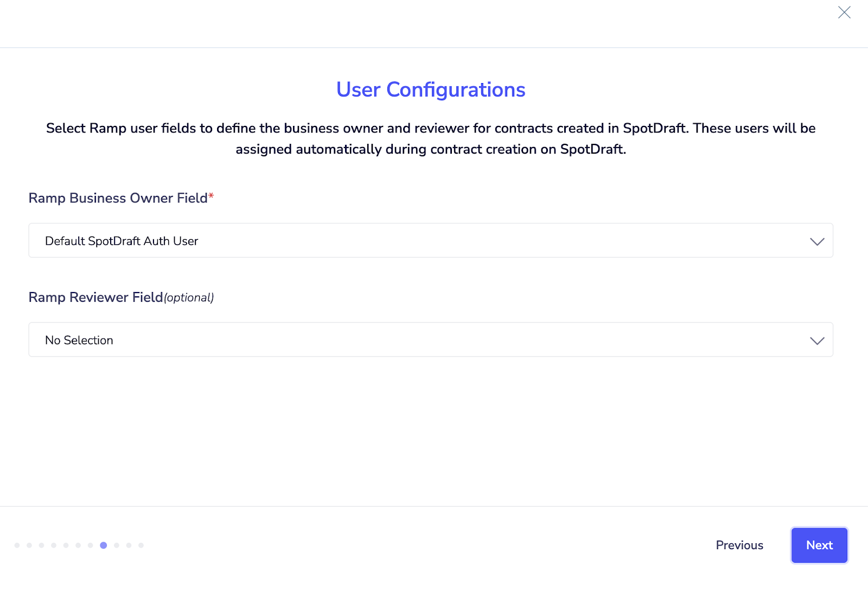Viewport: 868px width, 610px height.
Task: Close the User Configurations dialog
Action: click(x=844, y=12)
